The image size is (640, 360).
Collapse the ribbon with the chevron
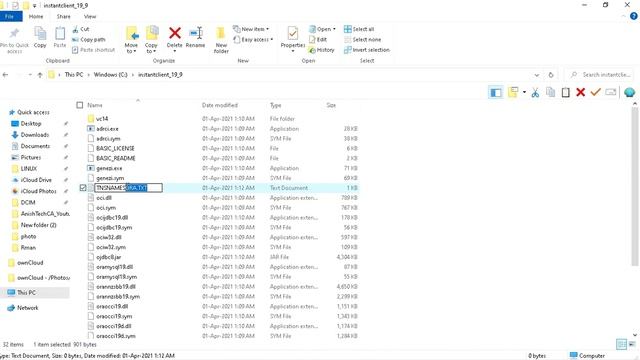tap(623, 17)
